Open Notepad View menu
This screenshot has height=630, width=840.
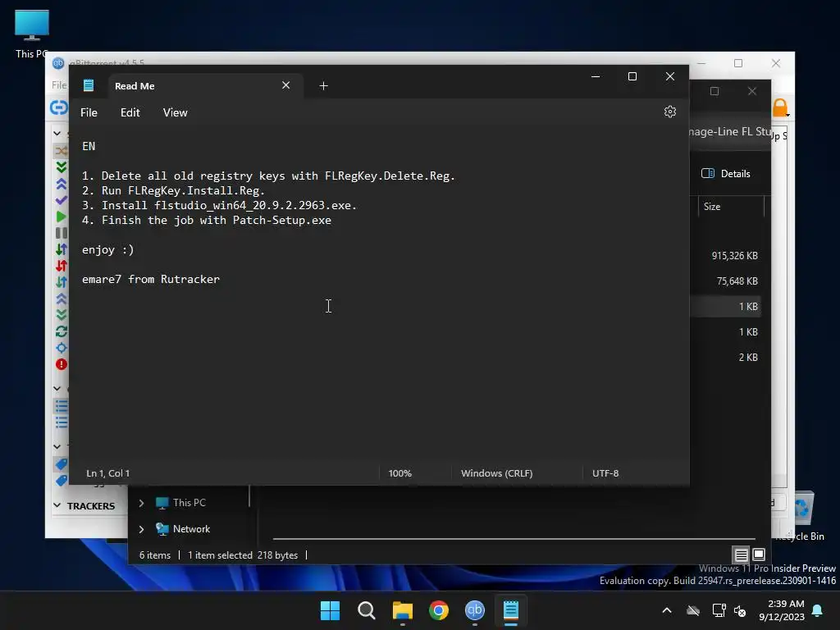[x=176, y=112]
